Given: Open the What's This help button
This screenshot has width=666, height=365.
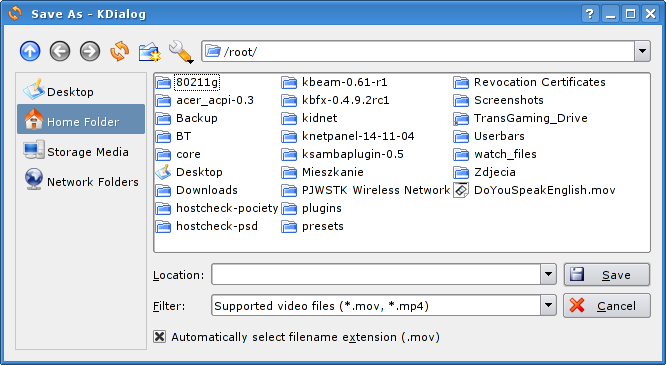Looking at the screenshot, I should pos(590,14).
